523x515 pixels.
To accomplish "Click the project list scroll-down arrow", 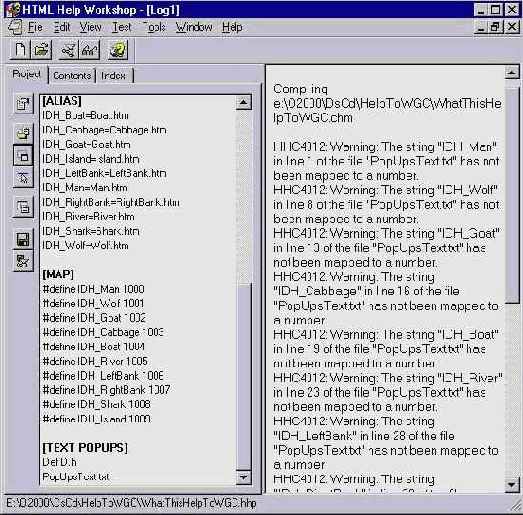I will click(244, 477).
